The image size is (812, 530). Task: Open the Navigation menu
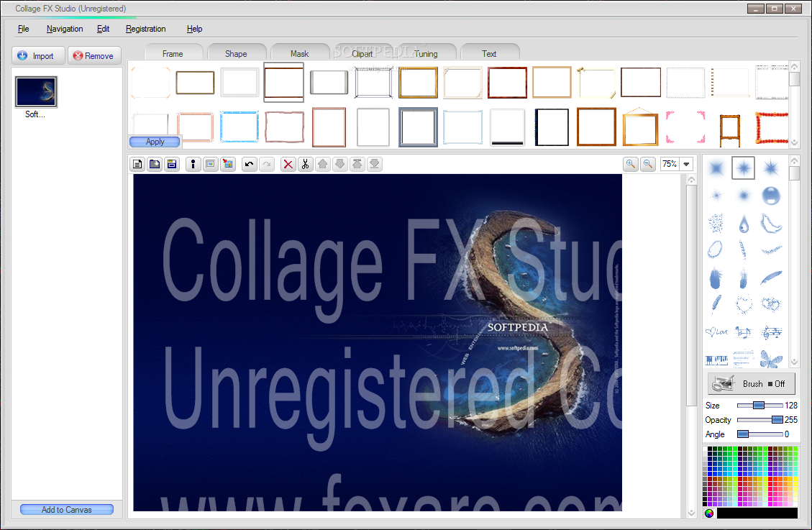(x=65, y=29)
